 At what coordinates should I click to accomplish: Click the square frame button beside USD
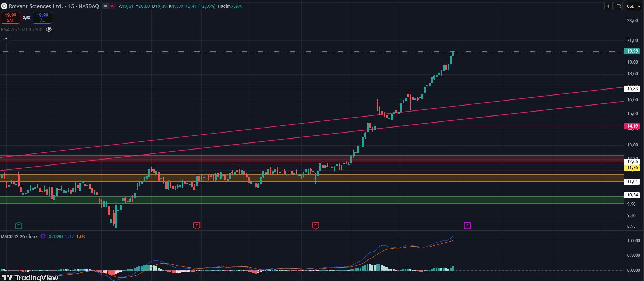click(618, 6)
